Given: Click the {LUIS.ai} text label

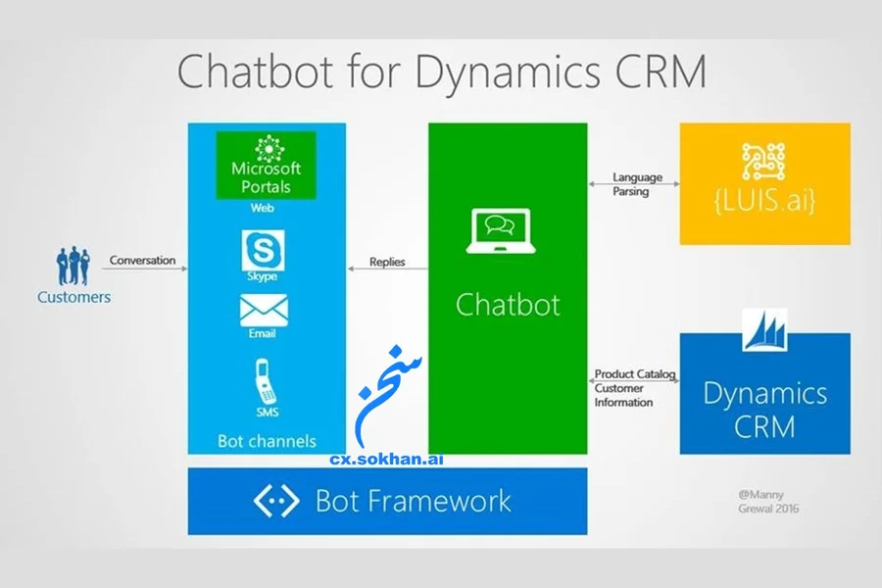Looking at the screenshot, I should 764,201.
